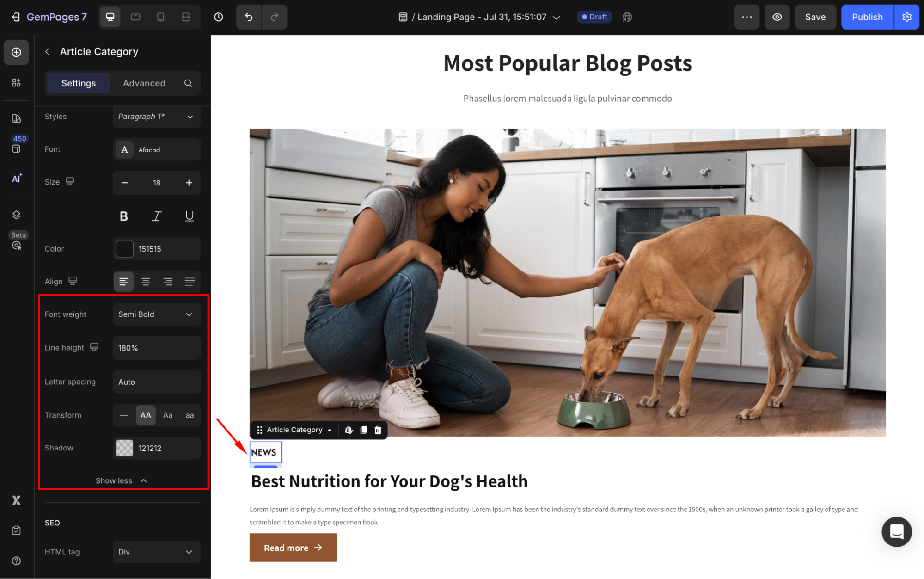Open the version history clock icon
Screen dimensions: 924x579
(219, 17)
